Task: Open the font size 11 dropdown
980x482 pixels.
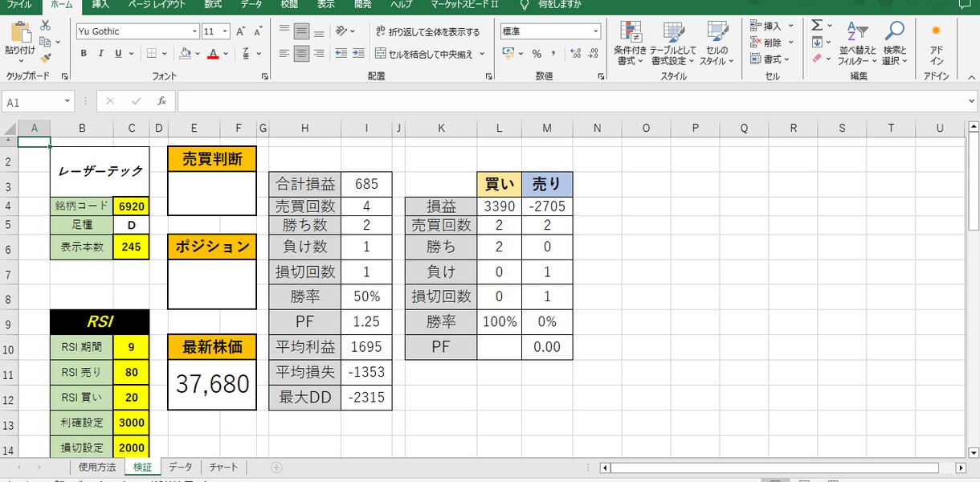Action: [x=225, y=31]
